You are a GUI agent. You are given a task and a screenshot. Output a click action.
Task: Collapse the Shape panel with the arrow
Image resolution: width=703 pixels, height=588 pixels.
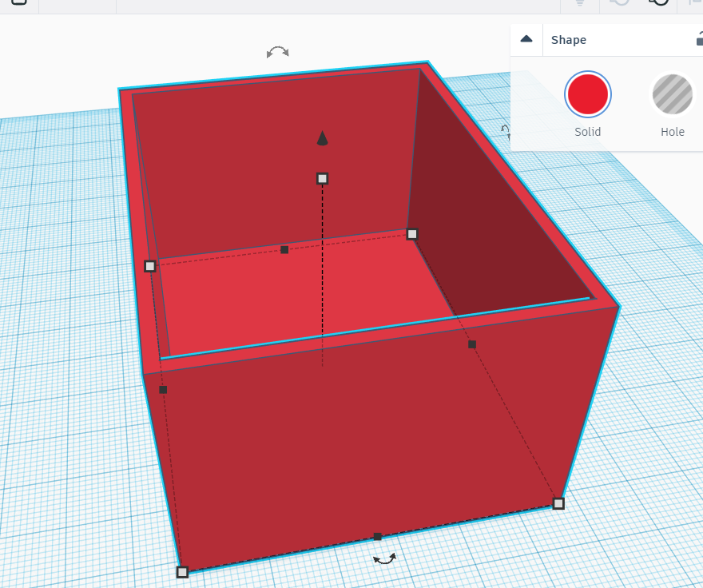point(526,39)
